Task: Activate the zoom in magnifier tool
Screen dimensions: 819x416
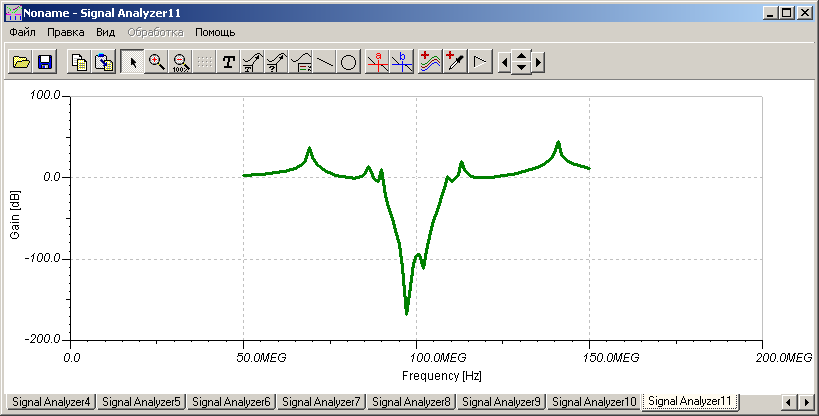Action: click(x=156, y=62)
